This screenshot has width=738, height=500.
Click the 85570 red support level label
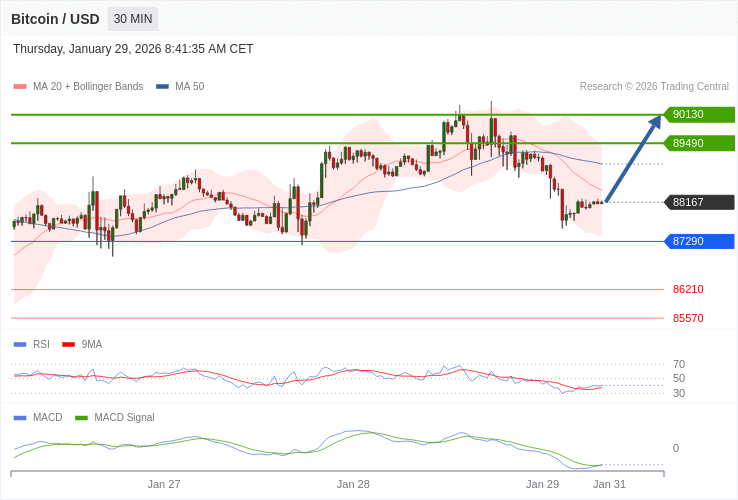click(x=688, y=318)
